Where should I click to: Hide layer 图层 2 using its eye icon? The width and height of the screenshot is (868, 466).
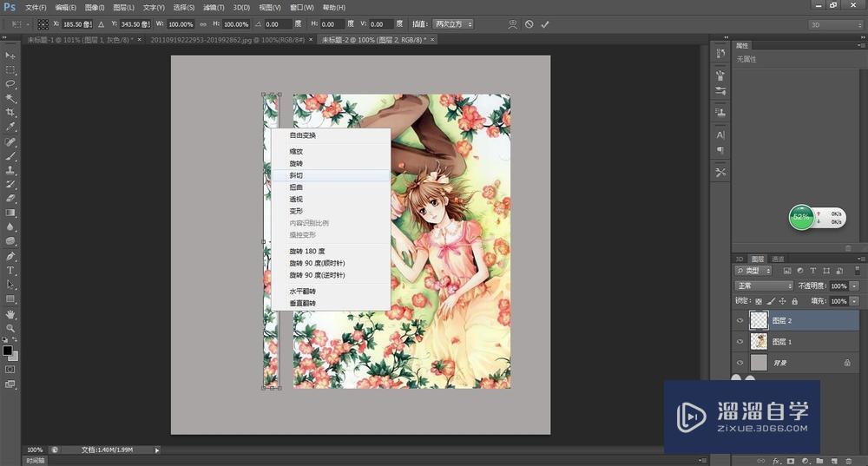click(x=740, y=320)
